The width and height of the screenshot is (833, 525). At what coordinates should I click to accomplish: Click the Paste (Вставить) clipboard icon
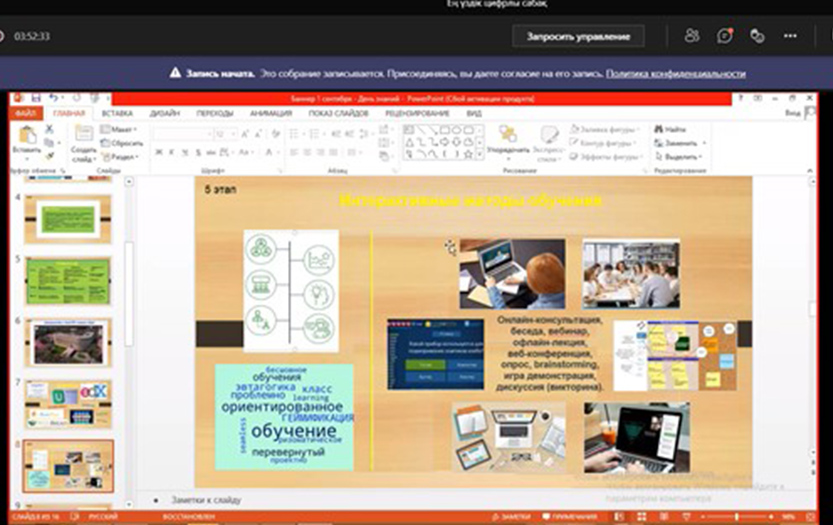[26, 137]
